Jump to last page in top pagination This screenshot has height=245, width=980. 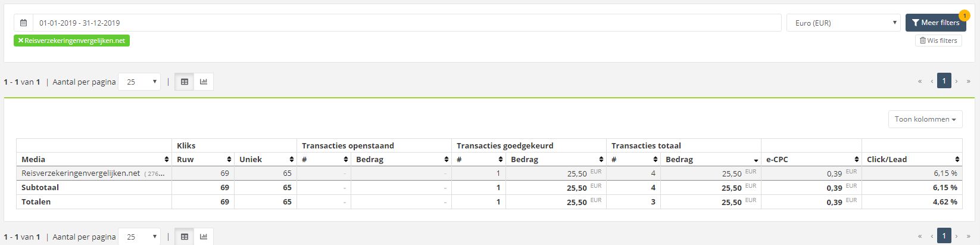click(969, 81)
